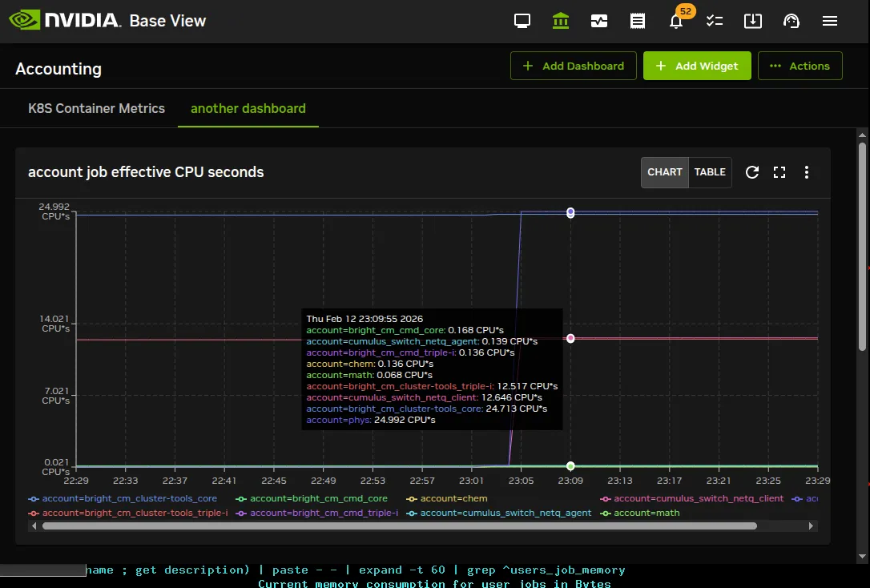Open the Actions menu
870x588 pixels.
(x=800, y=66)
